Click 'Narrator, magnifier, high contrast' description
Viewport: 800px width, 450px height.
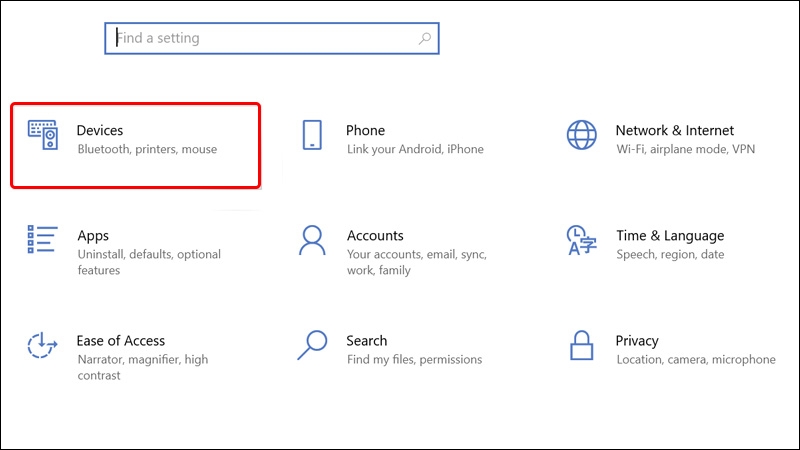142,367
